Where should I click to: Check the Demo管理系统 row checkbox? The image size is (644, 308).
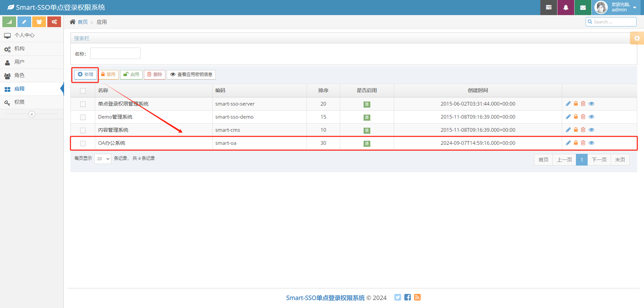[x=83, y=117]
